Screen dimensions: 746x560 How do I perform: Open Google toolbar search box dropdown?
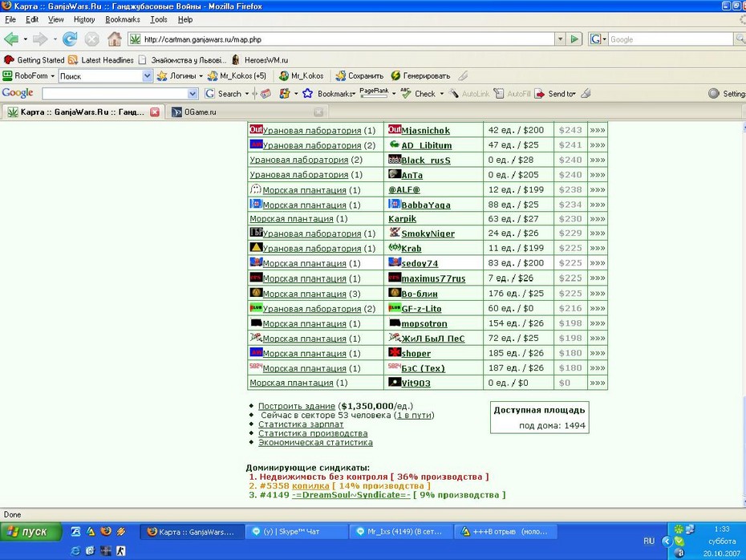(x=193, y=94)
